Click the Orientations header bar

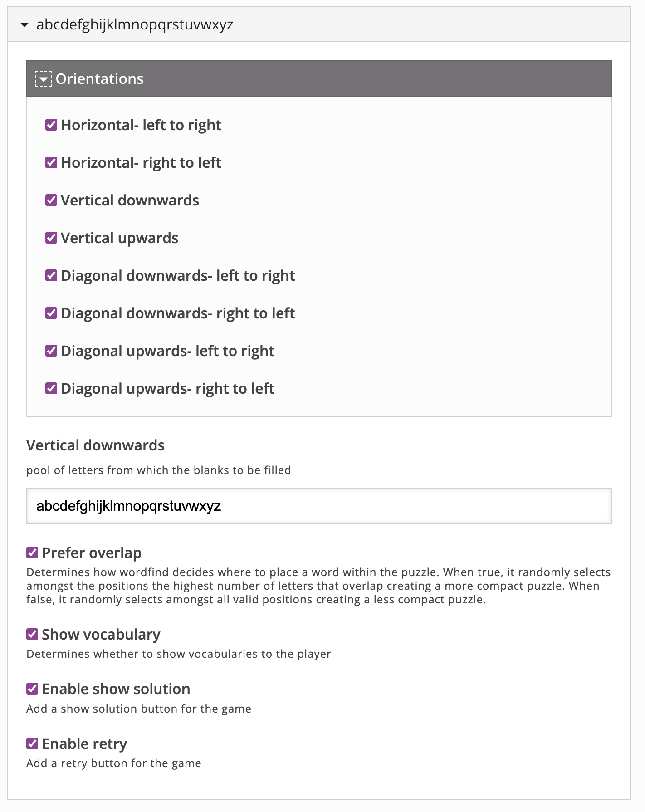[x=318, y=79]
